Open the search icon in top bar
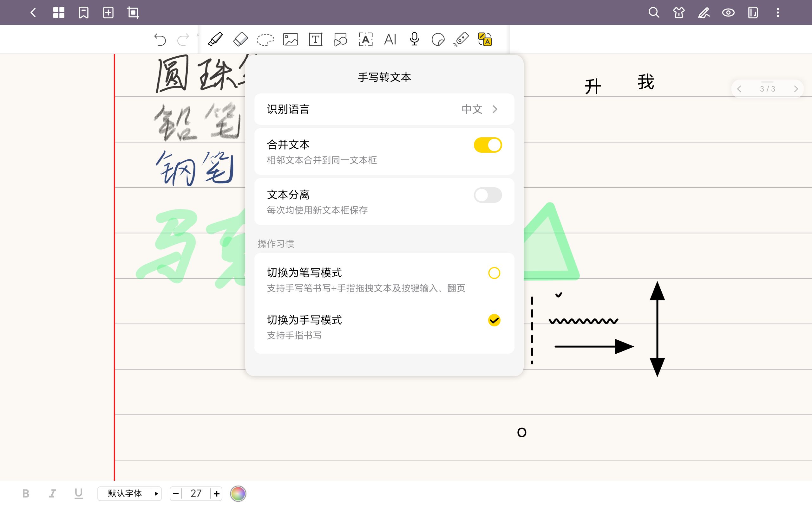Image resolution: width=812 pixels, height=507 pixels. 654,13
